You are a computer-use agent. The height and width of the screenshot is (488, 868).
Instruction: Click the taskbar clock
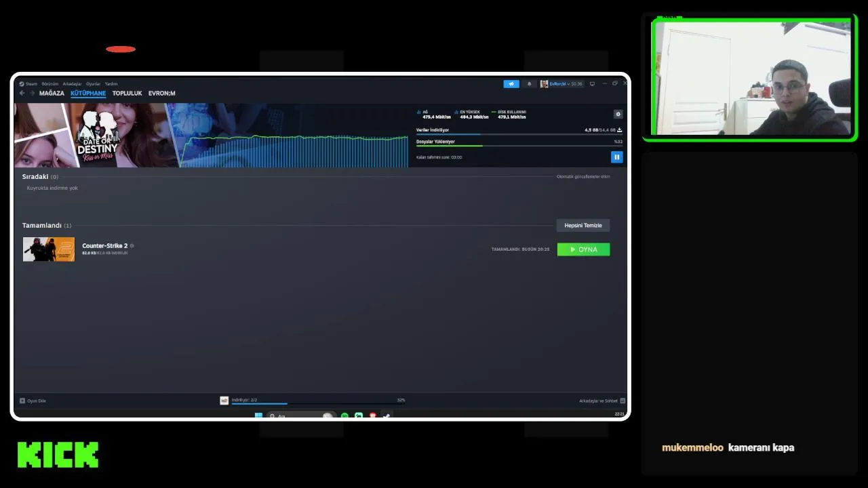click(x=619, y=413)
